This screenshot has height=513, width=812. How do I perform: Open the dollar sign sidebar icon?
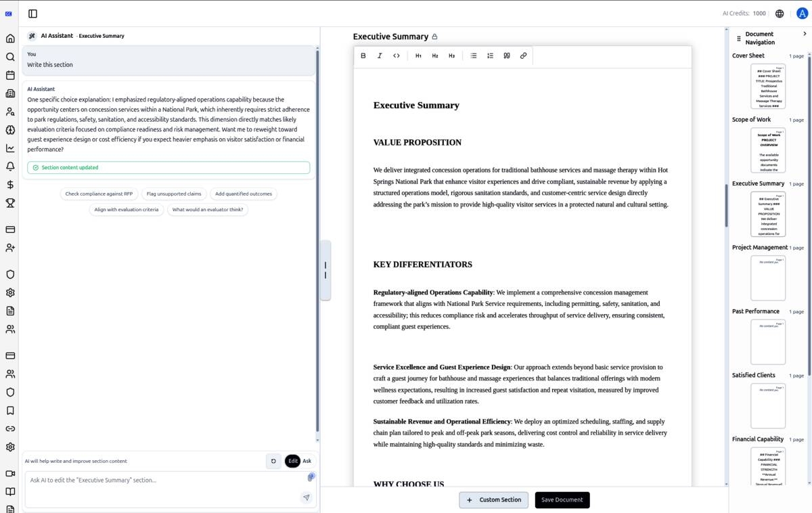[x=10, y=185]
